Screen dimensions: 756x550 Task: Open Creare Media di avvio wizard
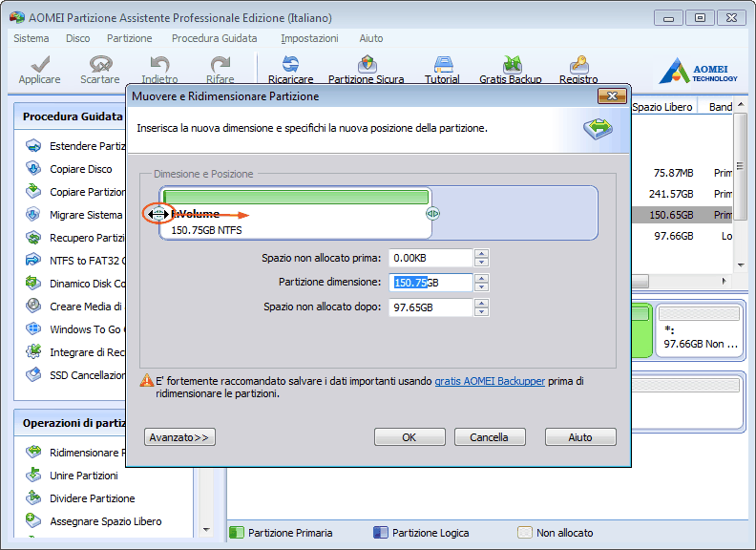coord(33,306)
